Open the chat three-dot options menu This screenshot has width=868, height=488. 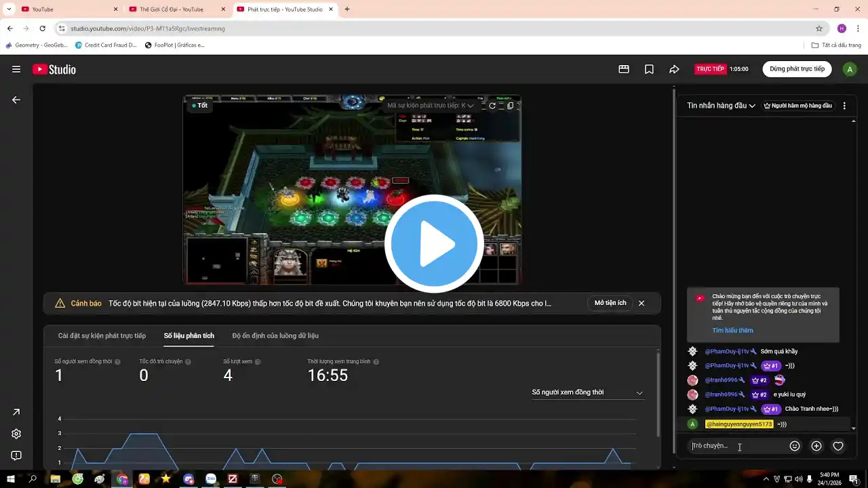click(x=844, y=106)
